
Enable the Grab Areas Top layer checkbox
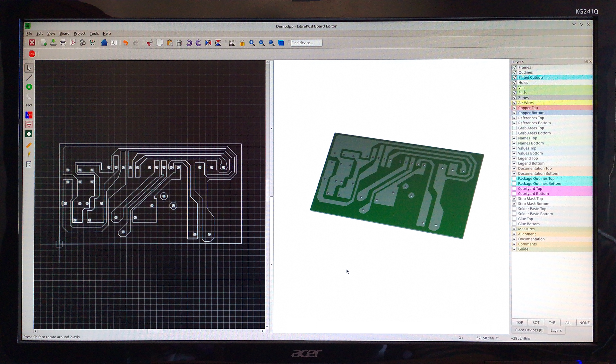[x=514, y=128]
